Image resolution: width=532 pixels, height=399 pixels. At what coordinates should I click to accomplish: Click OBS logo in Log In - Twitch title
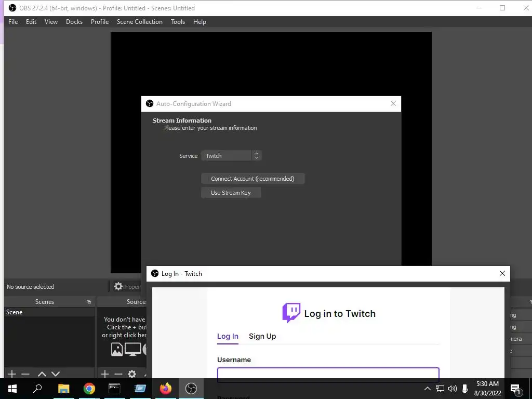[x=155, y=273]
